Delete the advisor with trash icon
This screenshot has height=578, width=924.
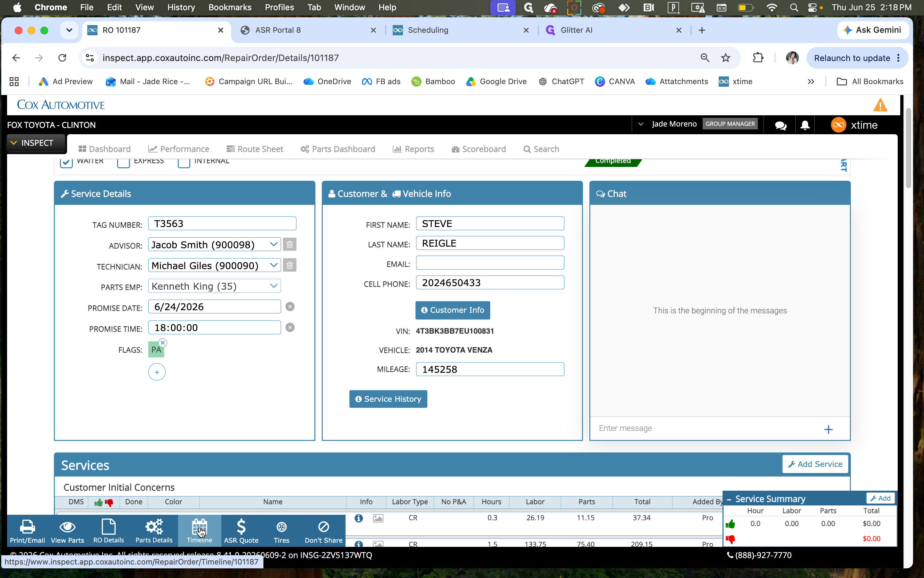coord(290,244)
